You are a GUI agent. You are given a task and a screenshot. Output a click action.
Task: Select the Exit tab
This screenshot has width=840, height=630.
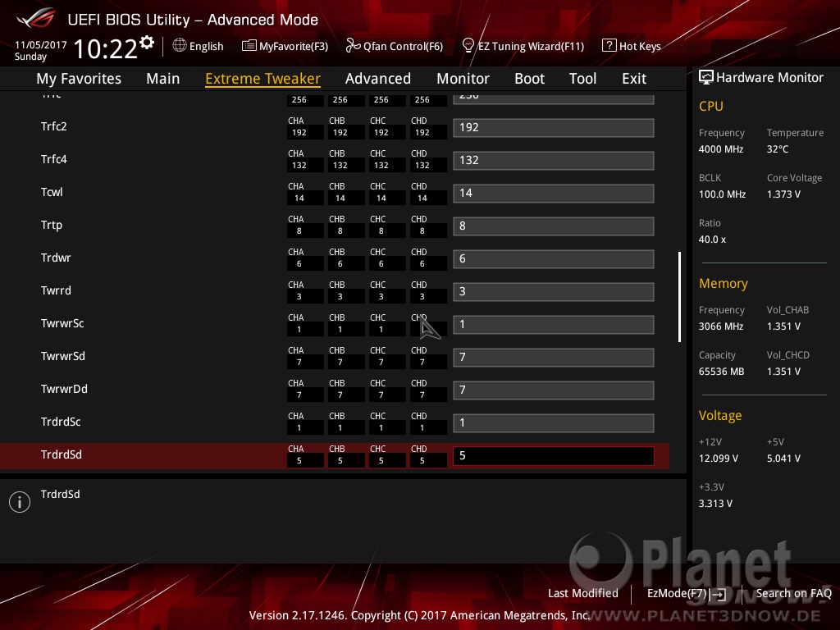coord(634,78)
